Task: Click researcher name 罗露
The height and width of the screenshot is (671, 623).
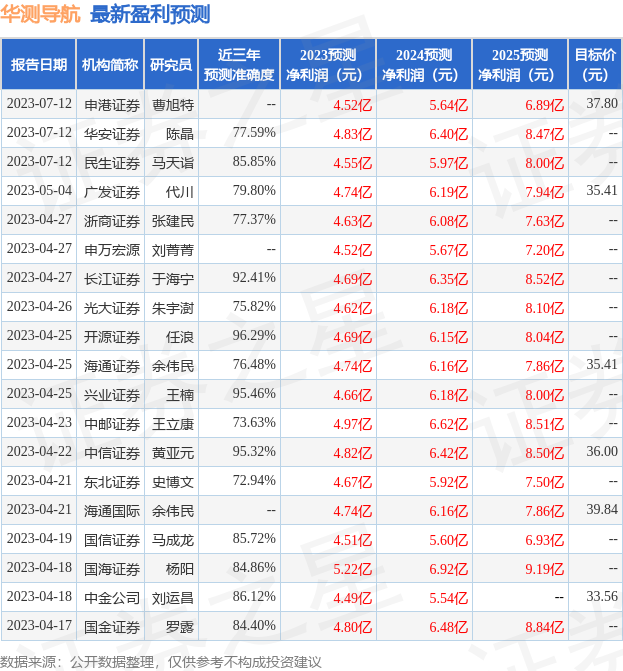Action: coord(180,627)
